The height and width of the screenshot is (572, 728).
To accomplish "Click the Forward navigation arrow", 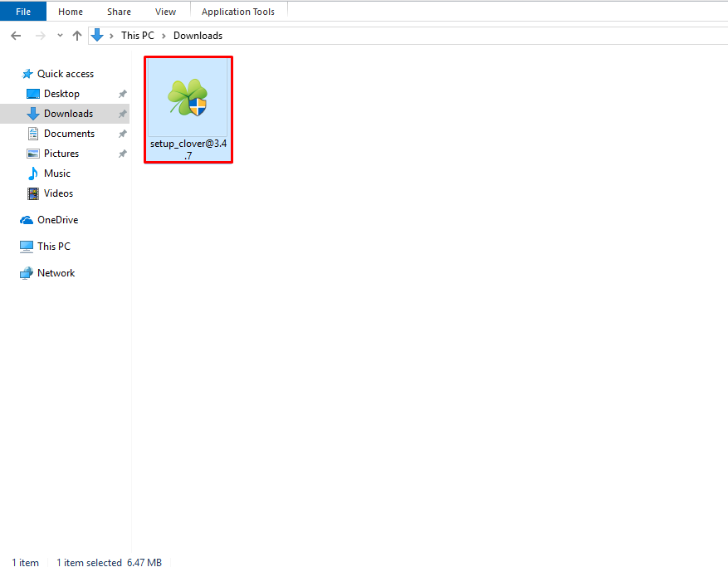I will click(x=41, y=36).
